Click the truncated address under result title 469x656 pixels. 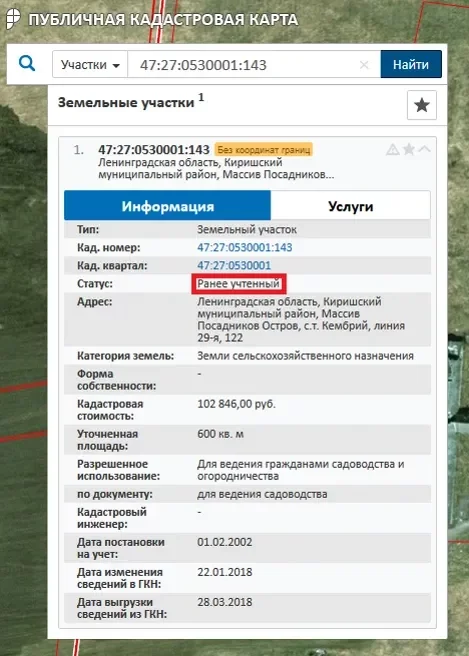click(x=216, y=168)
